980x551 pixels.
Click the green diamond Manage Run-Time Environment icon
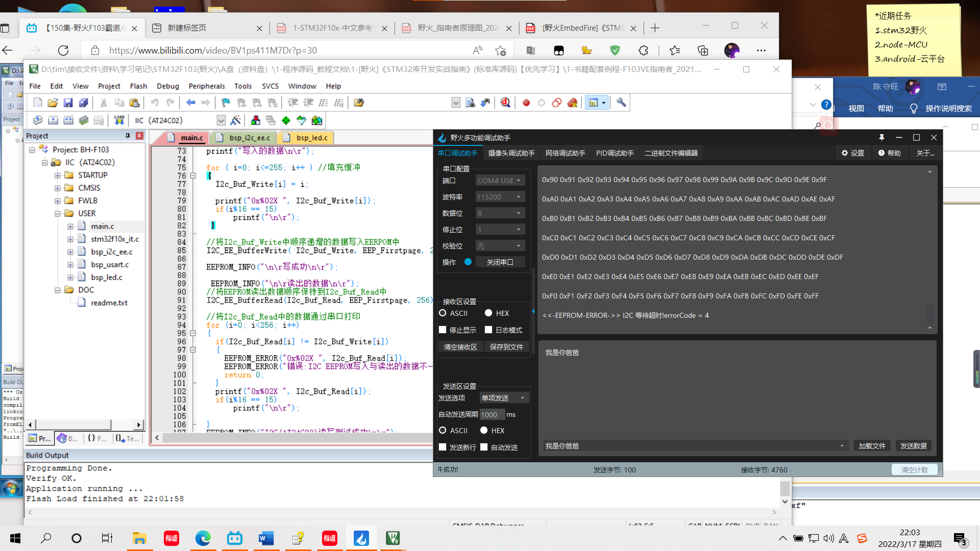click(286, 120)
